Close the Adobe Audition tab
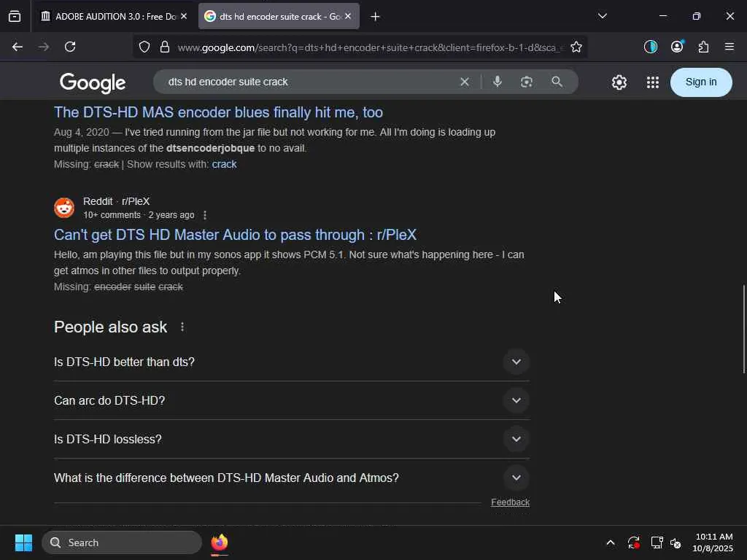Image resolution: width=747 pixels, height=560 pixels. pyautogui.click(x=184, y=16)
